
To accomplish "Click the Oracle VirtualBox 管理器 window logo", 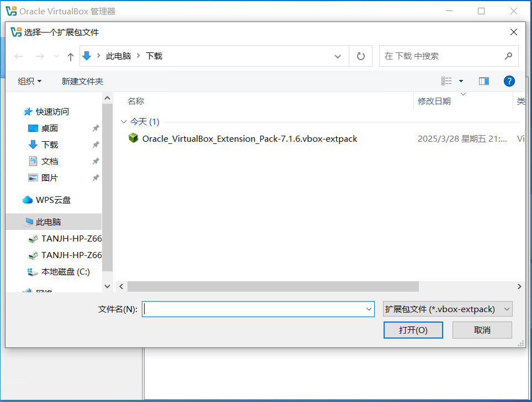I will 11,11.
